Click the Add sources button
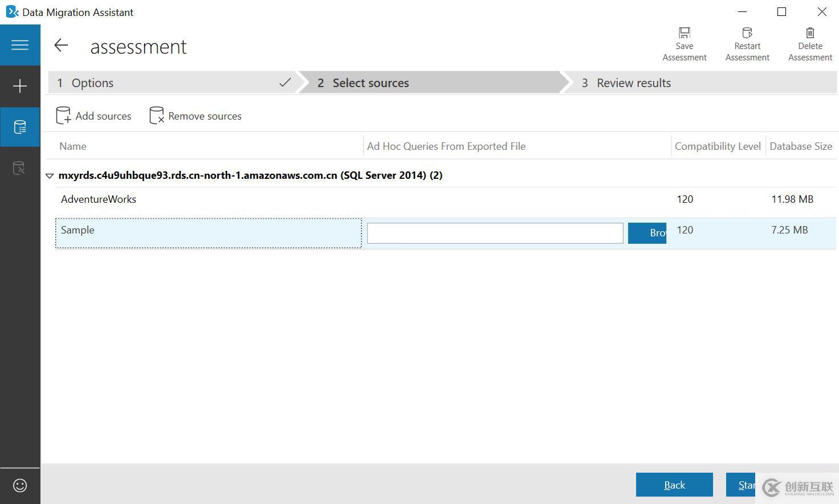Screen dimensions: 839x504 (x=93, y=116)
